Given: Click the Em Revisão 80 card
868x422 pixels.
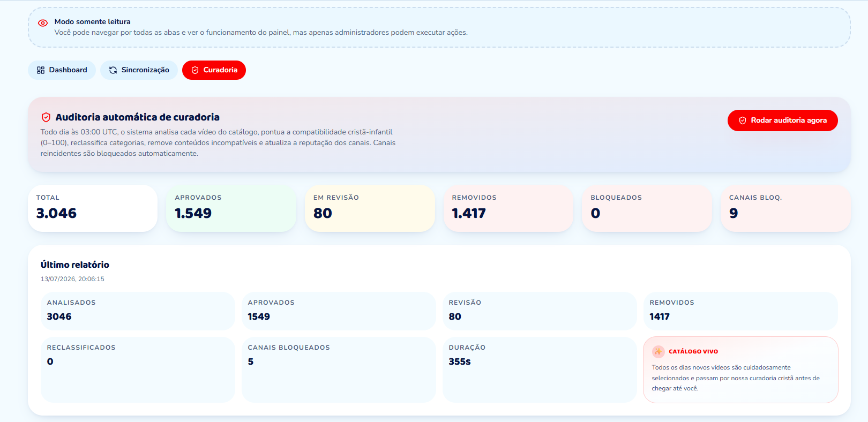Looking at the screenshot, I should (x=370, y=208).
